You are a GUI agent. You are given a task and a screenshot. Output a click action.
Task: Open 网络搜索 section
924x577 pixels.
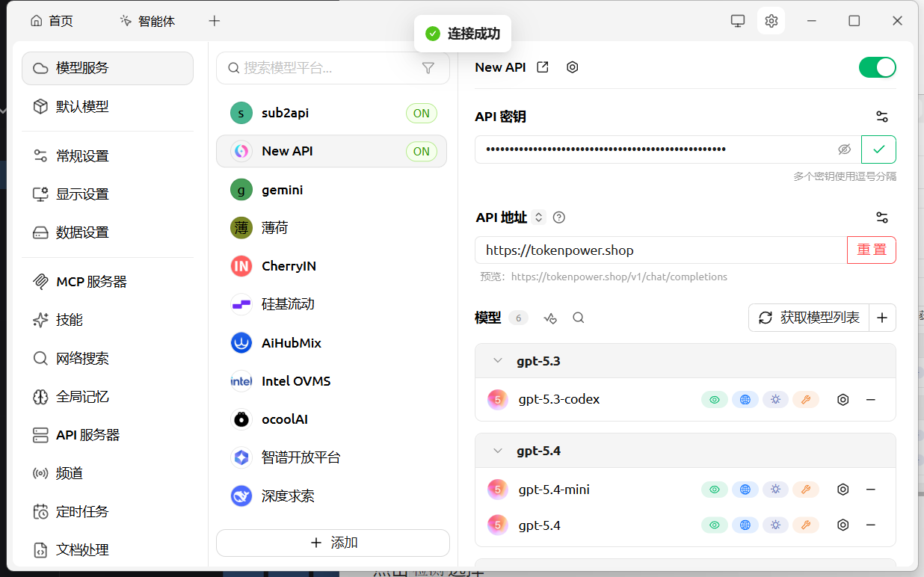pyautogui.click(x=108, y=359)
